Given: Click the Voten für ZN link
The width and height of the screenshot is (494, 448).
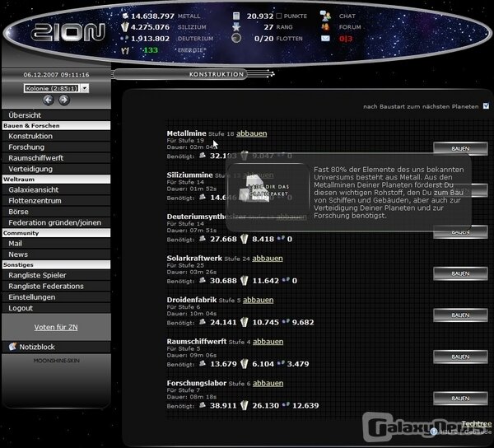Looking at the screenshot, I should 56,327.
